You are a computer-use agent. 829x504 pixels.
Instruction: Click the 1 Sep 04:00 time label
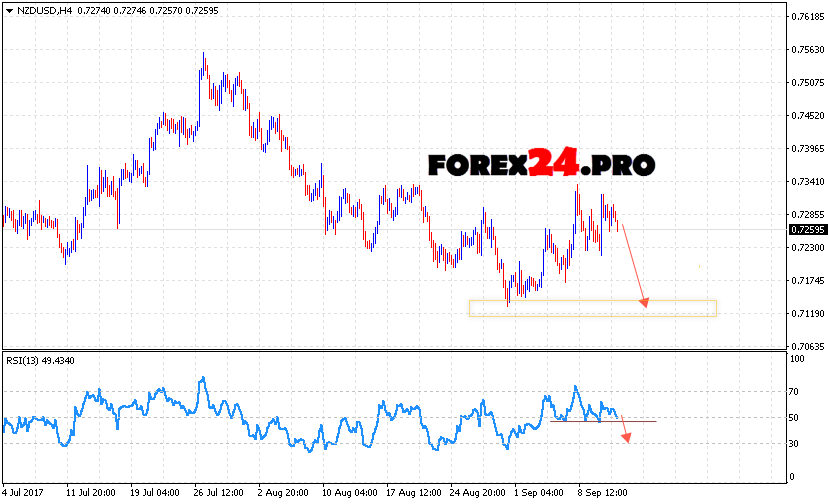pos(537,493)
